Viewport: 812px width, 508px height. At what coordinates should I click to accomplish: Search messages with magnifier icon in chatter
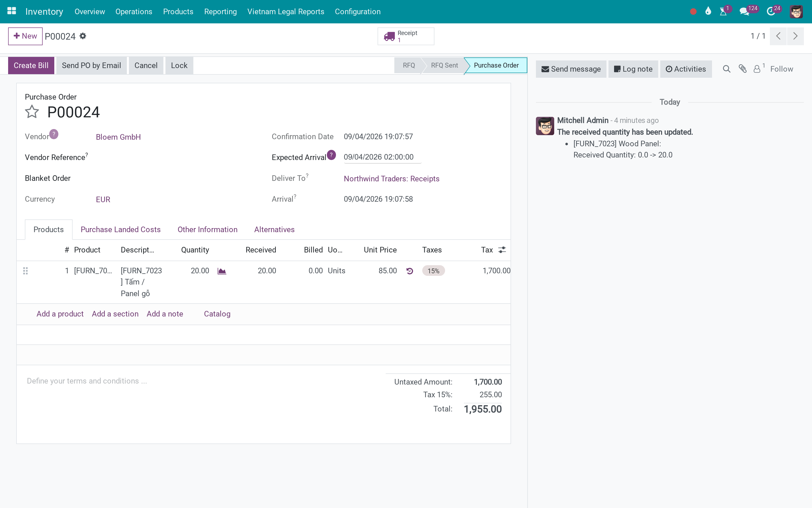click(726, 69)
